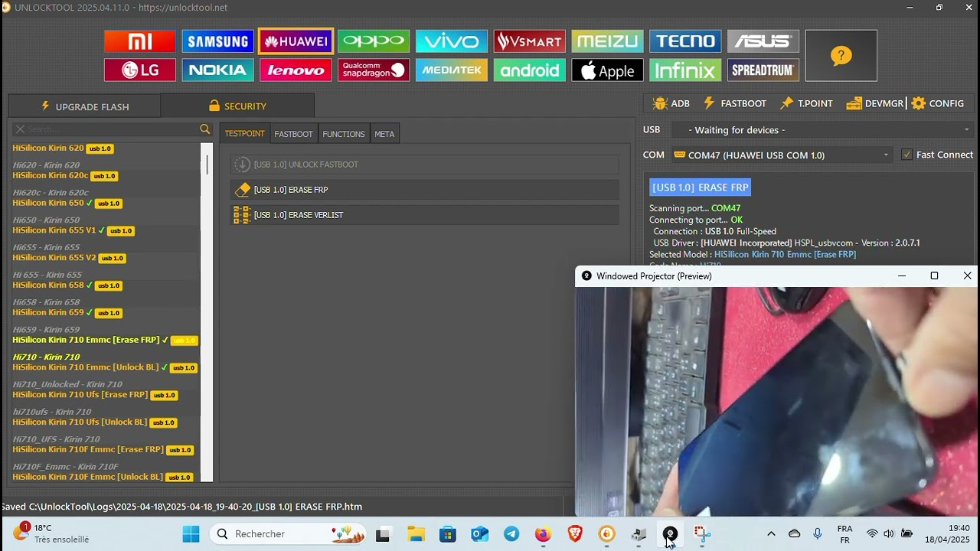Open the ADB tool
The width and height of the screenshot is (980, 551).
click(671, 103)
